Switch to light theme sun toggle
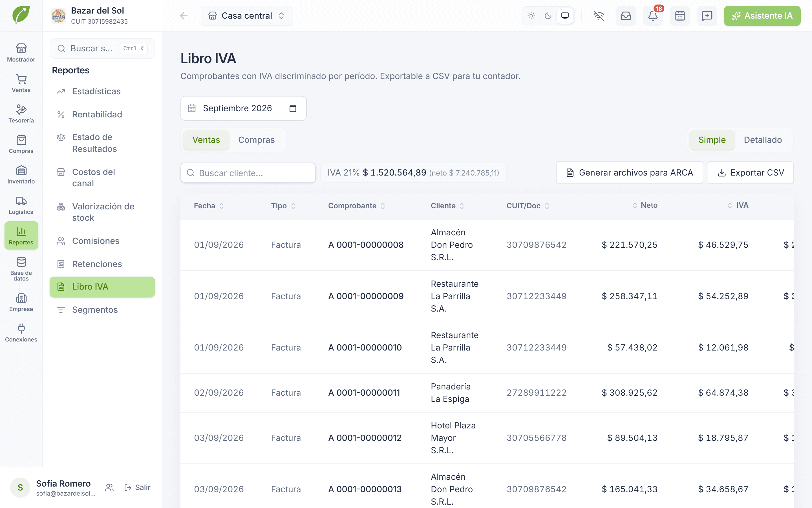Image resolution: width=812 pixels, height=508 pixels. click(531, 16)
